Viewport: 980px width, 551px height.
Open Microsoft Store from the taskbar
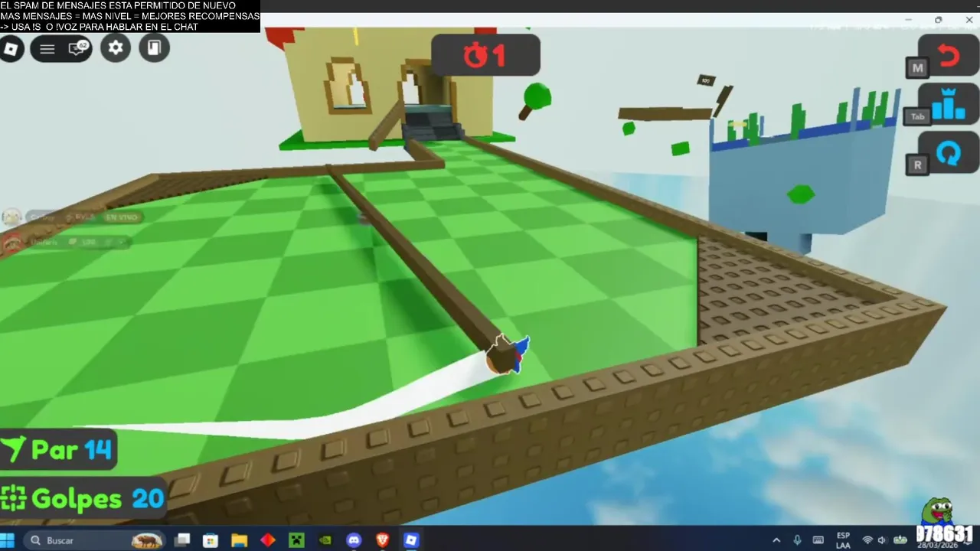click(x=211, y=540)
